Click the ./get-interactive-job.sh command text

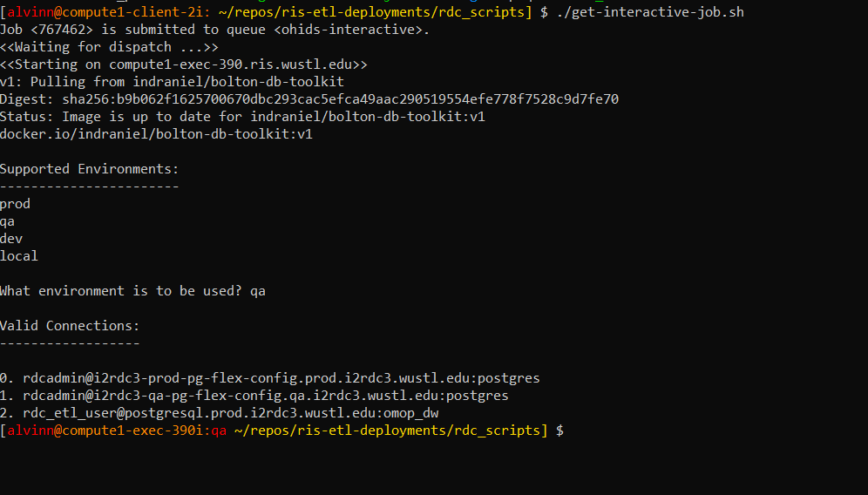coord(650,12)
